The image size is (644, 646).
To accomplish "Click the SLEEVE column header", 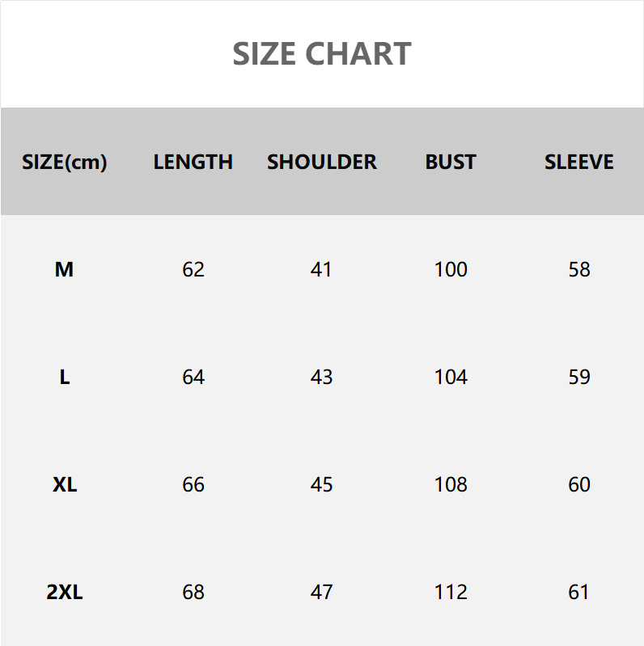I will [x=579, y=162].
